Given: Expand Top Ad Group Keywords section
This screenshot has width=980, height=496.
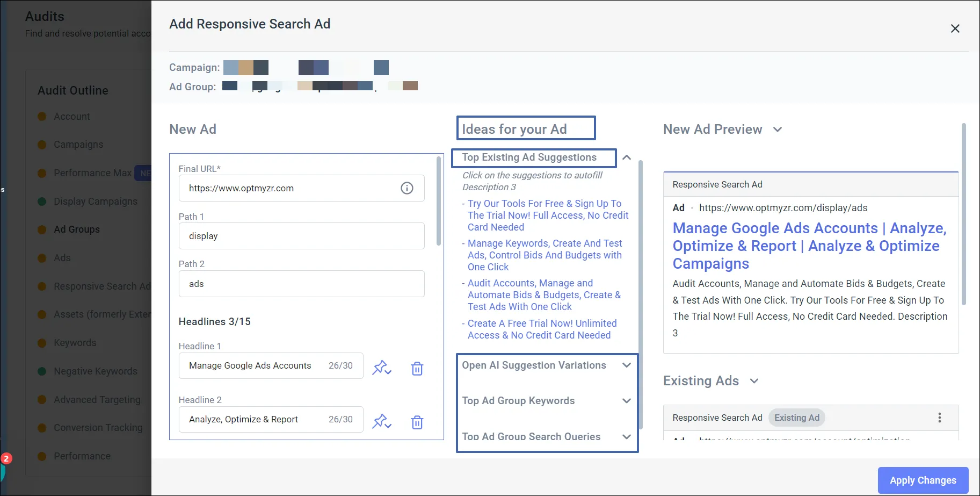Looking at the screenshot, I should click(626, 401).
